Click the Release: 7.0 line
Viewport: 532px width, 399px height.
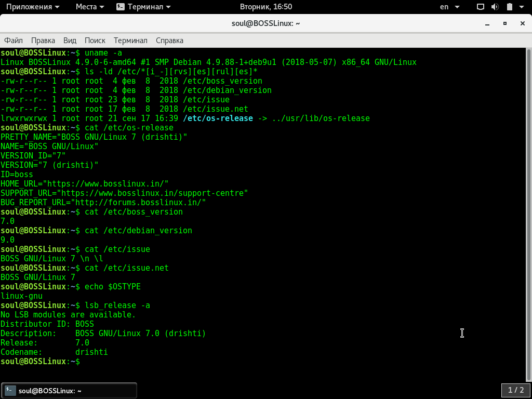[45, 343]
